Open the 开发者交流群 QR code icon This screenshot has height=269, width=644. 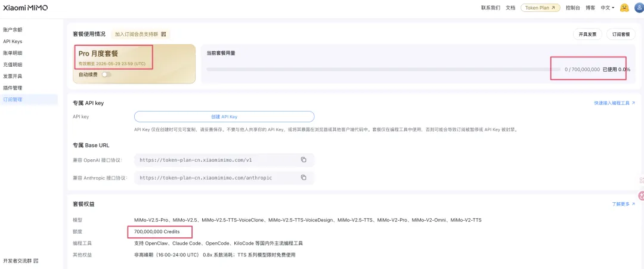(36, 261)
